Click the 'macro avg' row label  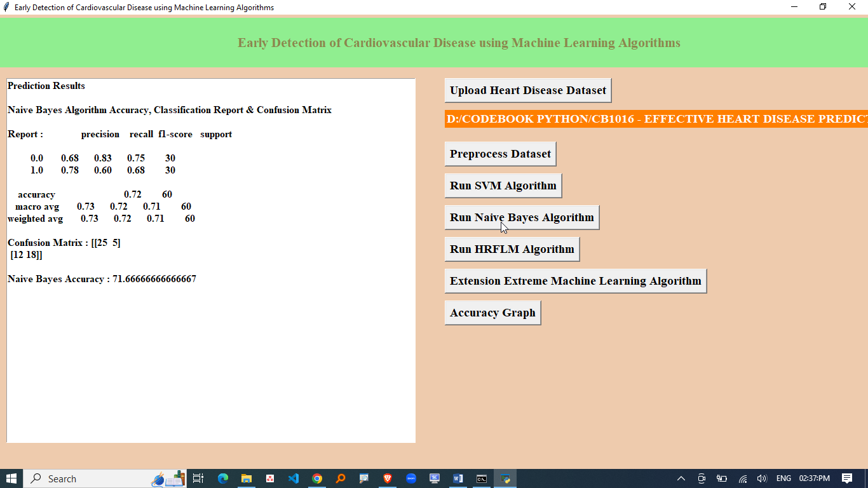(37, 207)
